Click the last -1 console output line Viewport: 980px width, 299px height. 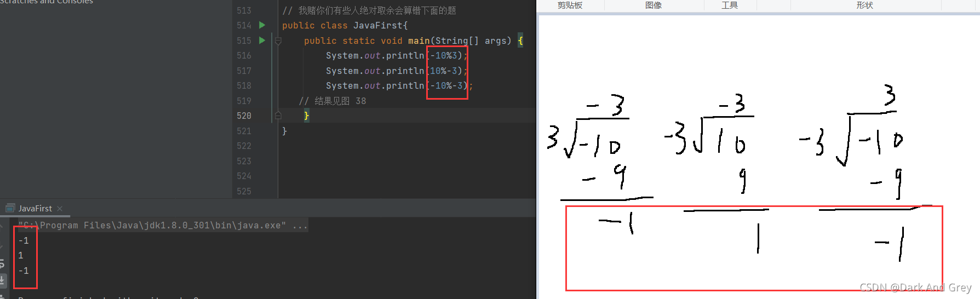point(24,271)
